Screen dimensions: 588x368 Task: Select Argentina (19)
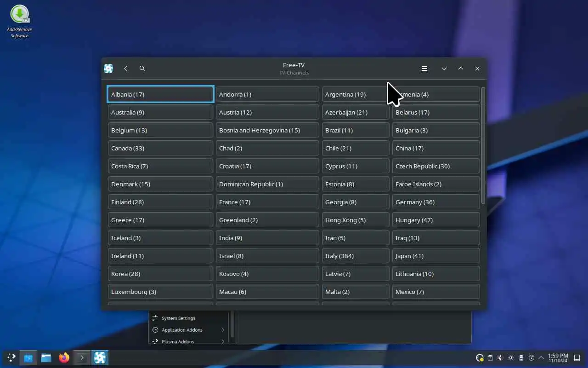pyautogui.click(x=356, y=94)
